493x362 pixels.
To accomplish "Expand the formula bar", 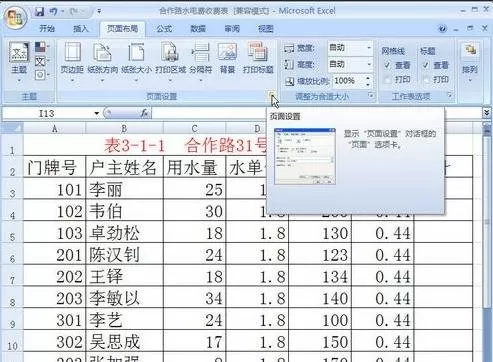I will [486, 113].
